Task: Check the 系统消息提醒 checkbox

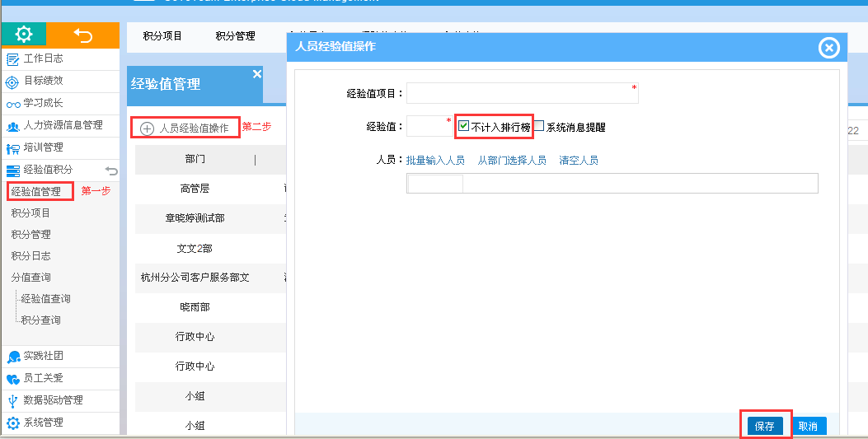Action: point(539,125)
